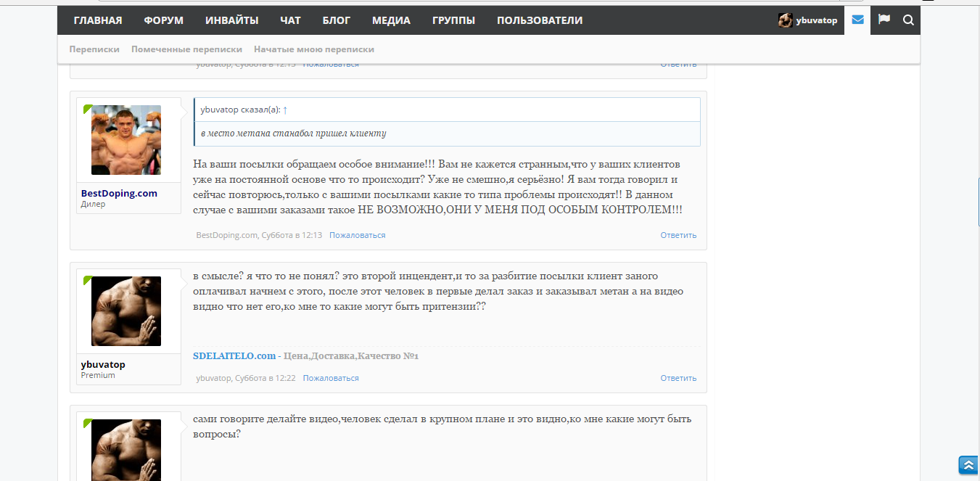Screen dimensions: 980x481
Task: Open the ФОРУМ menu item
Action: pos(163,20)
